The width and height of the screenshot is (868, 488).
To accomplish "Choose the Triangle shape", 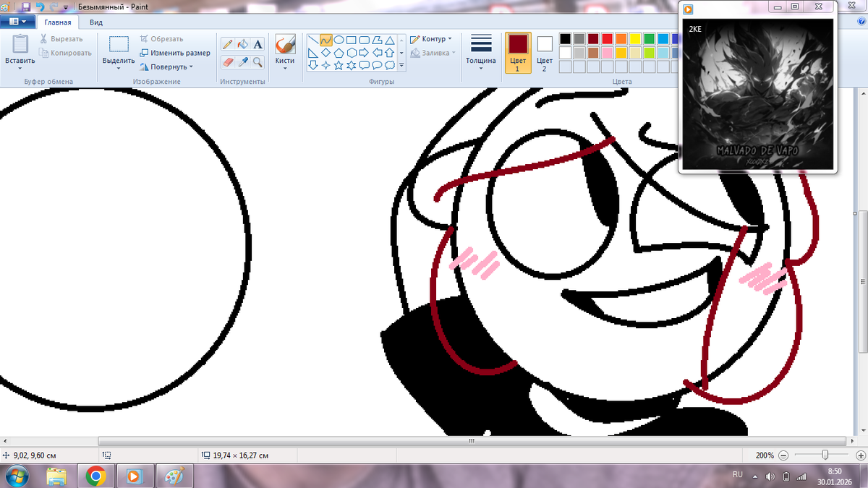I will pyautogui.click(x=390, y=40).
